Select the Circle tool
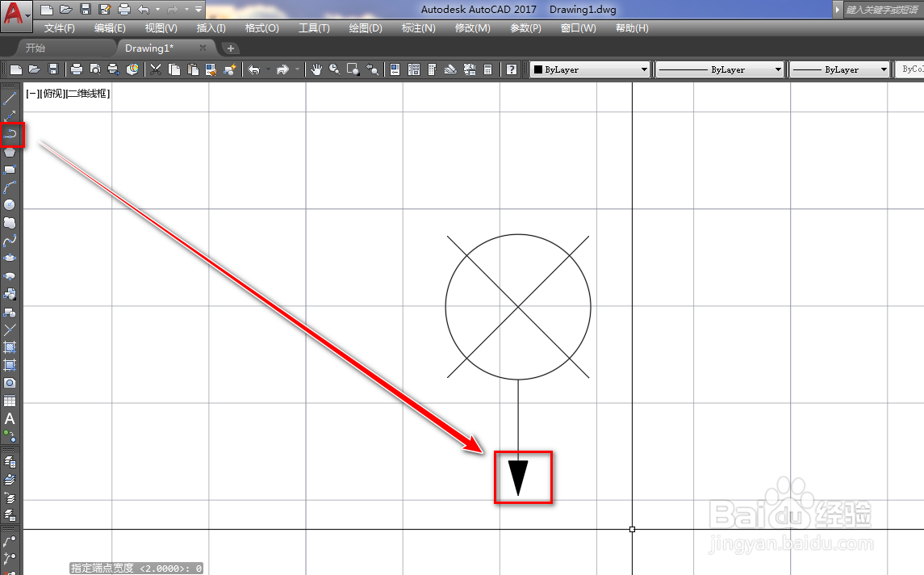The image size is (924, 575). pyautogui.click(x=10, y=205)
